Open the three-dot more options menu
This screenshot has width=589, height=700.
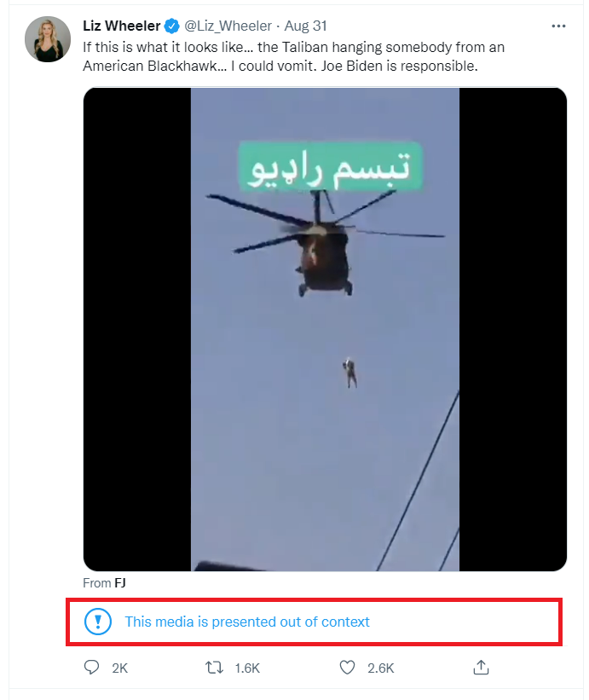(558, 26)
